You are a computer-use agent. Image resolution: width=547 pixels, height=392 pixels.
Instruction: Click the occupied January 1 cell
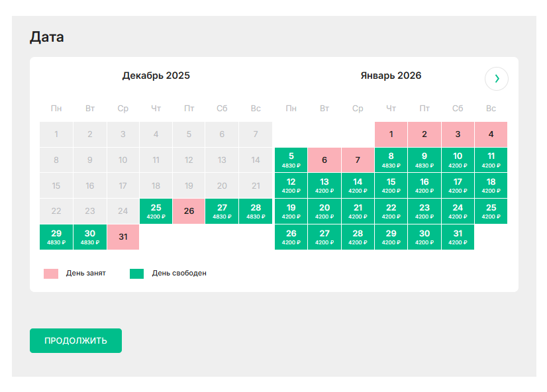pyautogui.click(x=391, y=134)
